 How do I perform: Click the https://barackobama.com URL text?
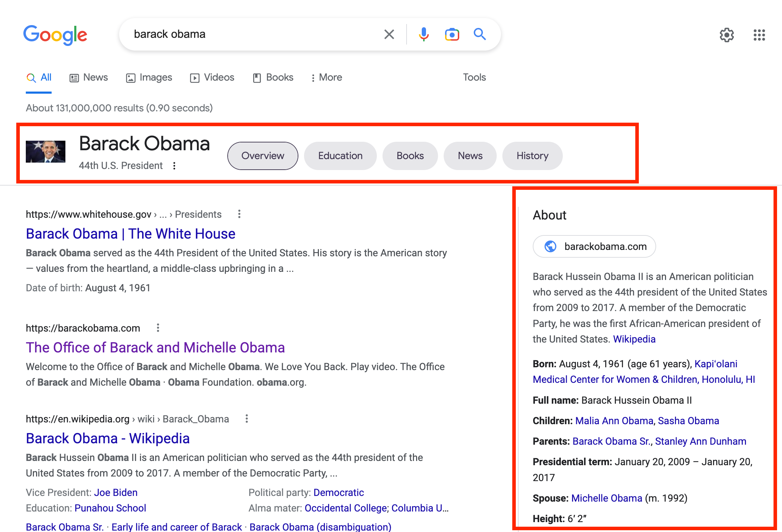[x=83, y=328]
